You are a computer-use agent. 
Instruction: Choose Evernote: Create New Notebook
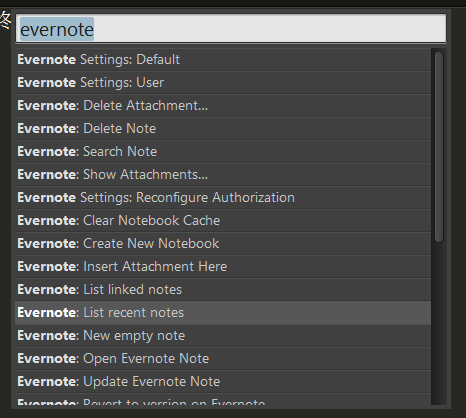pyautogui.click(x=223, y=243)
